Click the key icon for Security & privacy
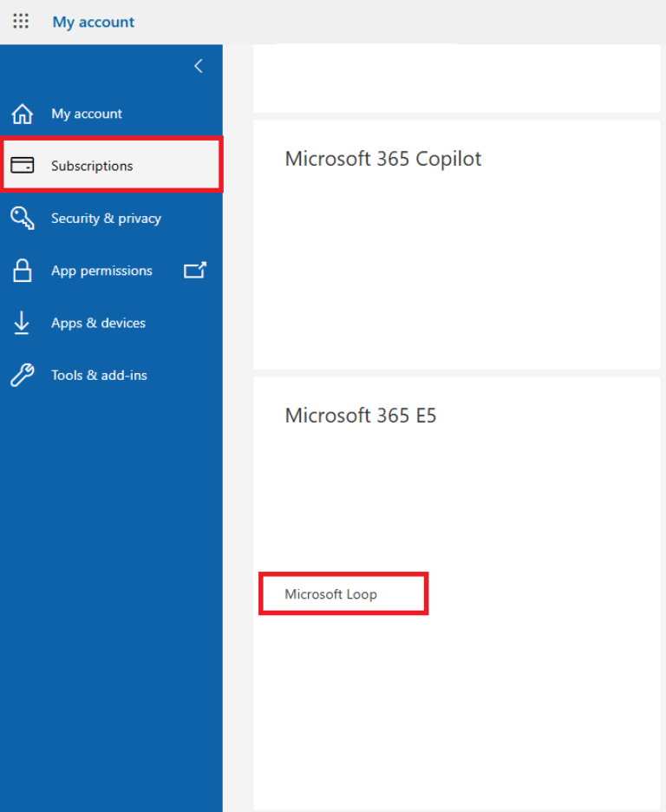The width and height of the screenshot is (666, 812). pos(23,218)
